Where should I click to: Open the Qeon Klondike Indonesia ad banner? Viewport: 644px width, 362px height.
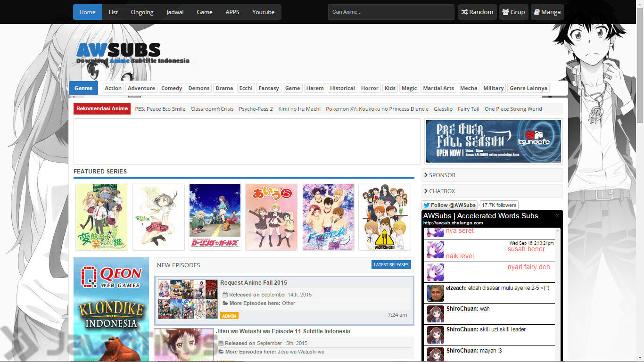pos(111,309)
